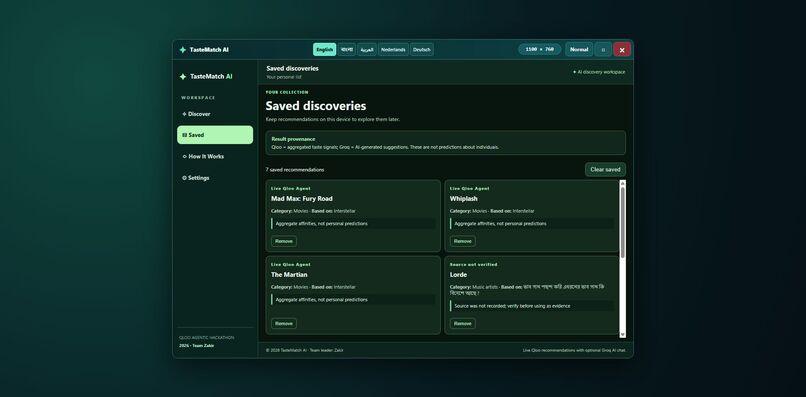Switch language to Nederlands
Screen dimensions: 806x397
tap(393, 49)
